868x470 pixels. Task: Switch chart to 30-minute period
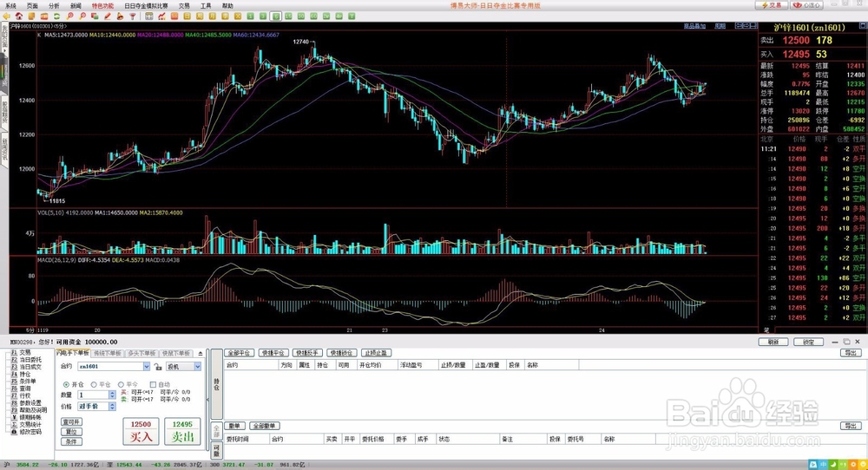point(300,16)
